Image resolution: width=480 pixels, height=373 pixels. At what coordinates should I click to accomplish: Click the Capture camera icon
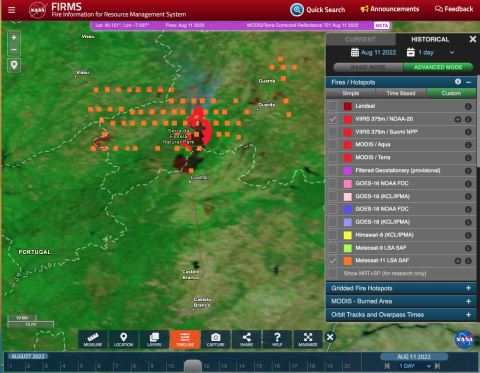click(216, 339)
